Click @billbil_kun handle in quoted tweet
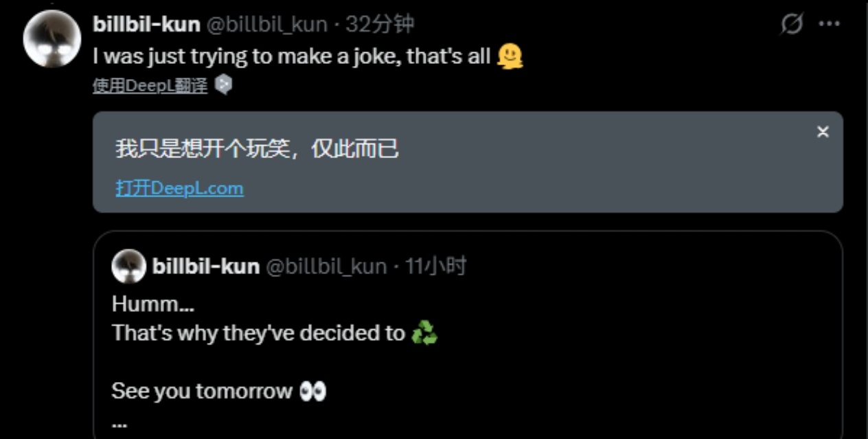The height and width of the screenshot is (439, 868). click(325, 267)
